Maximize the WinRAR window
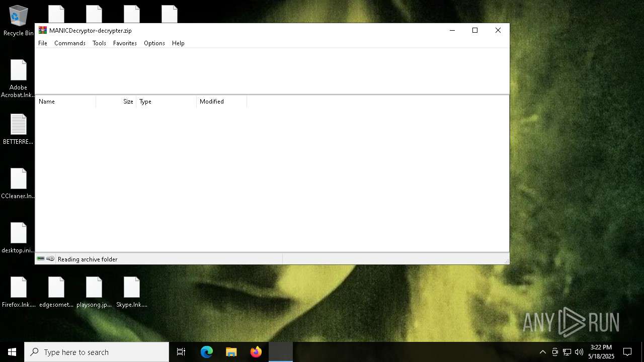 pos(475,30)
